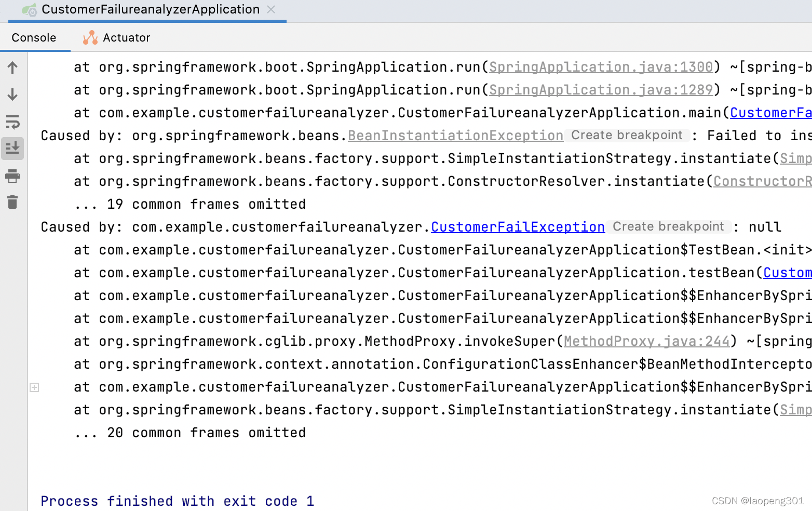
Task: Open CustomerFailException class link
Action: tap(518, 227)
